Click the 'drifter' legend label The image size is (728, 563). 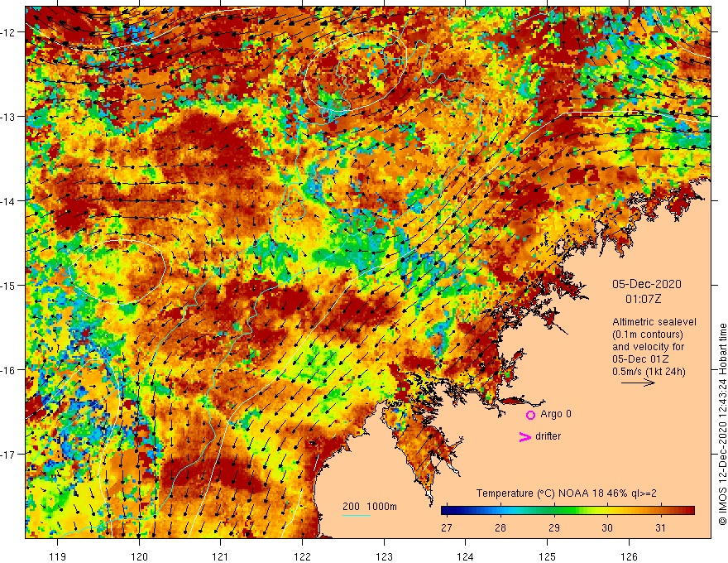point(548,436)
